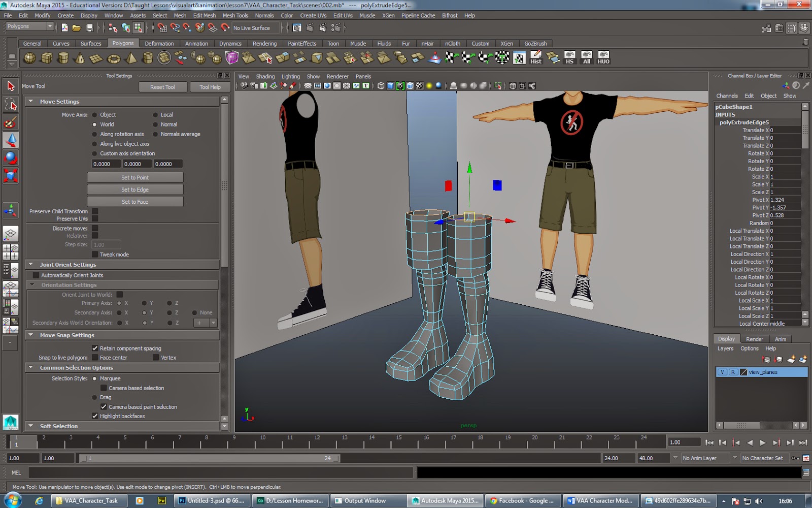
Task: Open the Render Settings icon in viewport bar
Action: (x=316, y=85)
